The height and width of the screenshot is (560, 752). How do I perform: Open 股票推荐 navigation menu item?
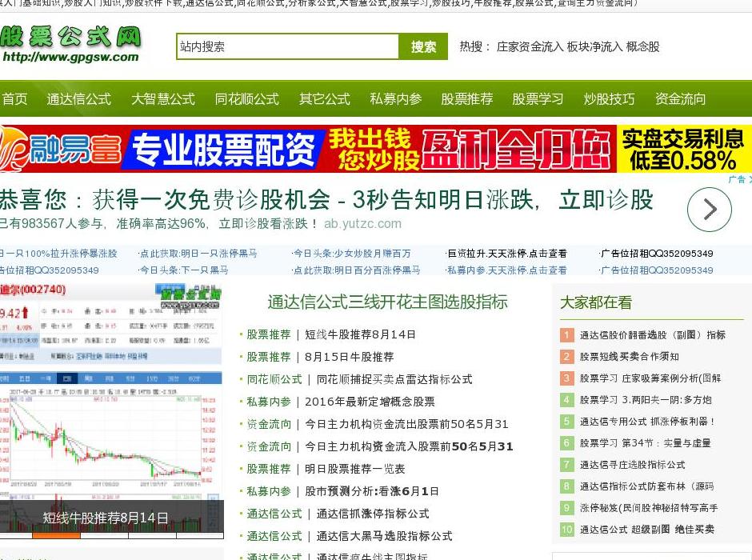(x=466, y=98)
